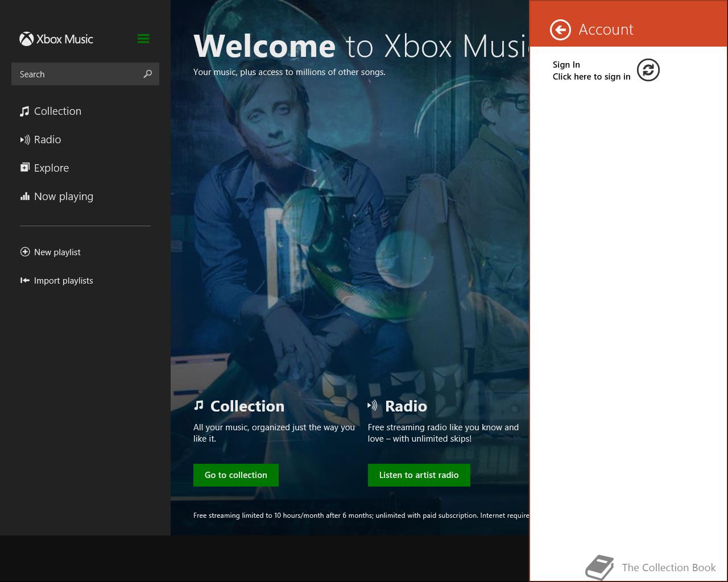Click the back arrow in Account panel
Image resolution: width=728 pixels, height=582 pixels.
point(560,30)
